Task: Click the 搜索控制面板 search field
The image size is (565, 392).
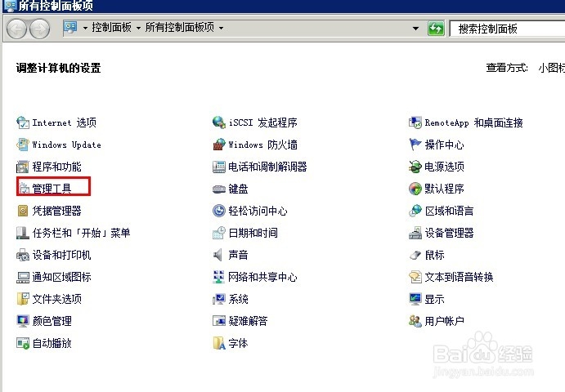Action: point(507,29)
